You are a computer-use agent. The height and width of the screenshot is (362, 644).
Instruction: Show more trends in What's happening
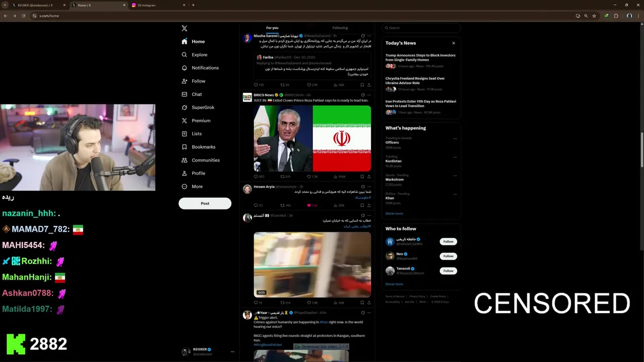point(394,213)
